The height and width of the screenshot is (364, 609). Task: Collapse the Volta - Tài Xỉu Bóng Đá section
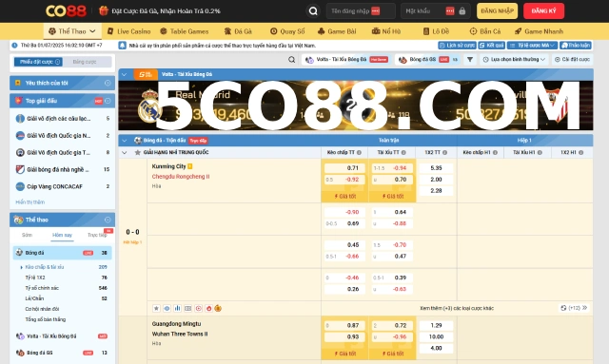125,74
